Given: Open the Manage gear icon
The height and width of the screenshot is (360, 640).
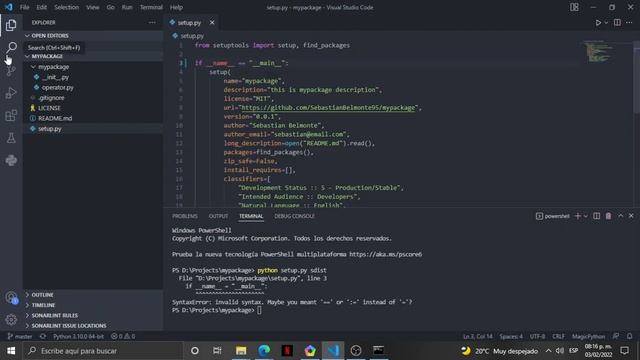Looking at the screenshot, I should click(x=11, y=320).
